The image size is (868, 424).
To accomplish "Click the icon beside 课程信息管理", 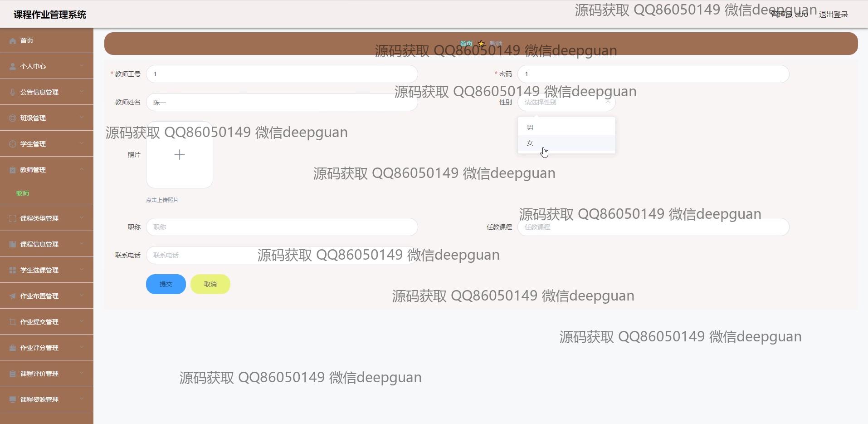I will pyautogui.click(x=13, y=245).
